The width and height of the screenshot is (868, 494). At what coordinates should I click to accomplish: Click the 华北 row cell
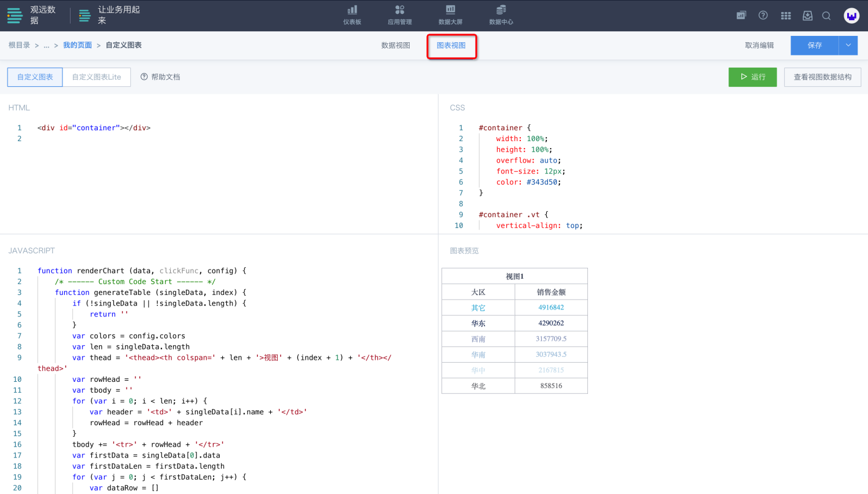pyautogui.click(x=479, y=386)
